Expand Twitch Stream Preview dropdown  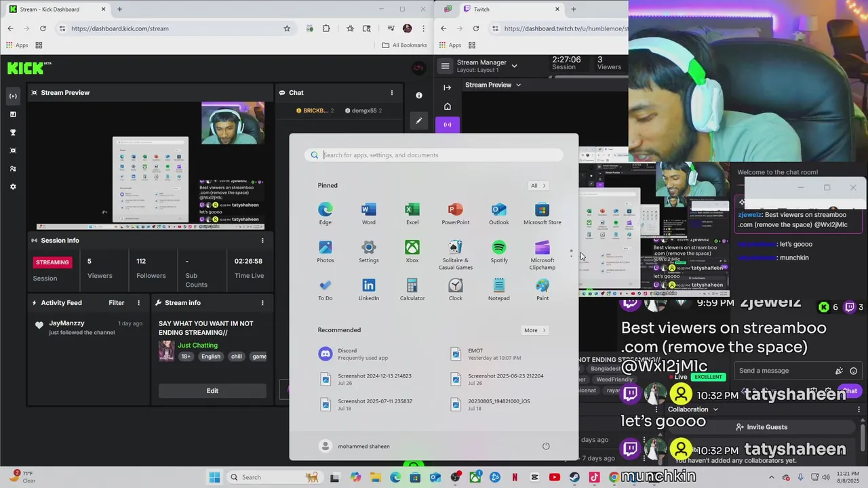pyautogui.click(x=518, y=85)
